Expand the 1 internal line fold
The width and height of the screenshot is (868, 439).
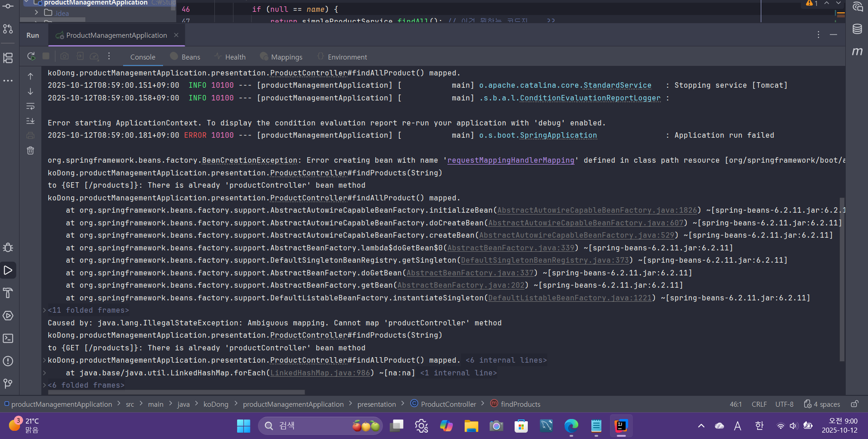tap(458, 373)
